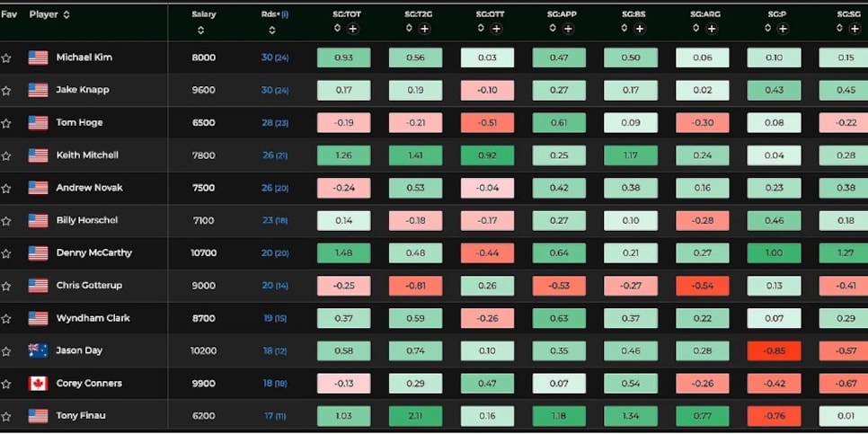The height and width of the screenshot is (434, 868).
Task: Click the plus icon under SG:APP
Action: [x=568, y=29]
